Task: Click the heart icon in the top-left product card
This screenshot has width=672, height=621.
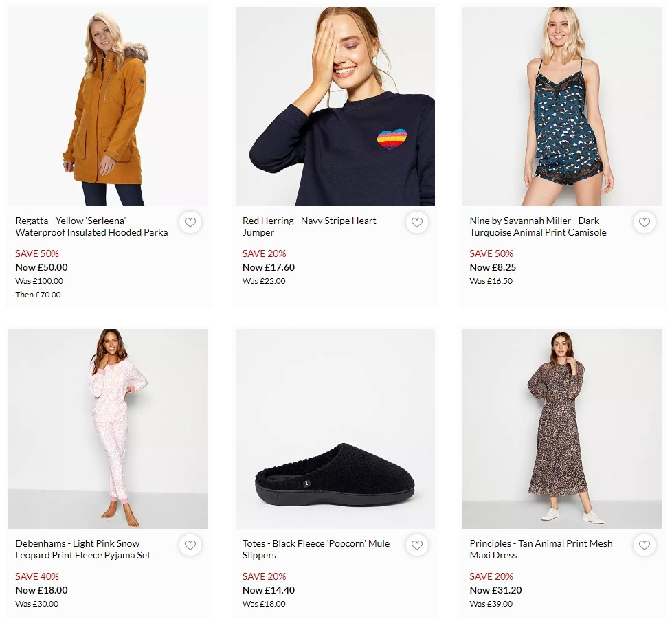Action: point(190,223)
